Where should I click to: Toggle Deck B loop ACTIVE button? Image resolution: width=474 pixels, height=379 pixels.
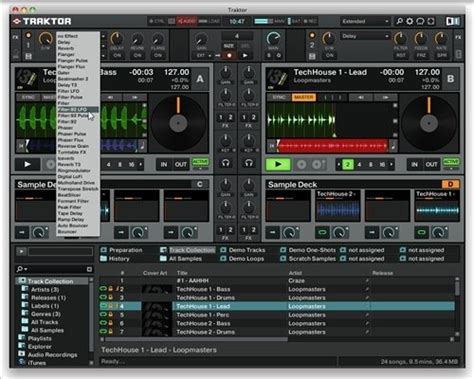click(451, 162)
